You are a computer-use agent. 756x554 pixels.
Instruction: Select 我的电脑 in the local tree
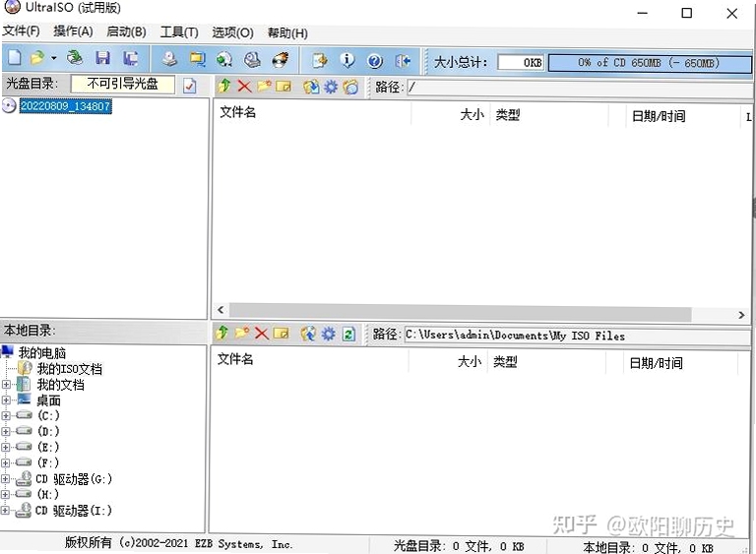(x=42, y=352)
